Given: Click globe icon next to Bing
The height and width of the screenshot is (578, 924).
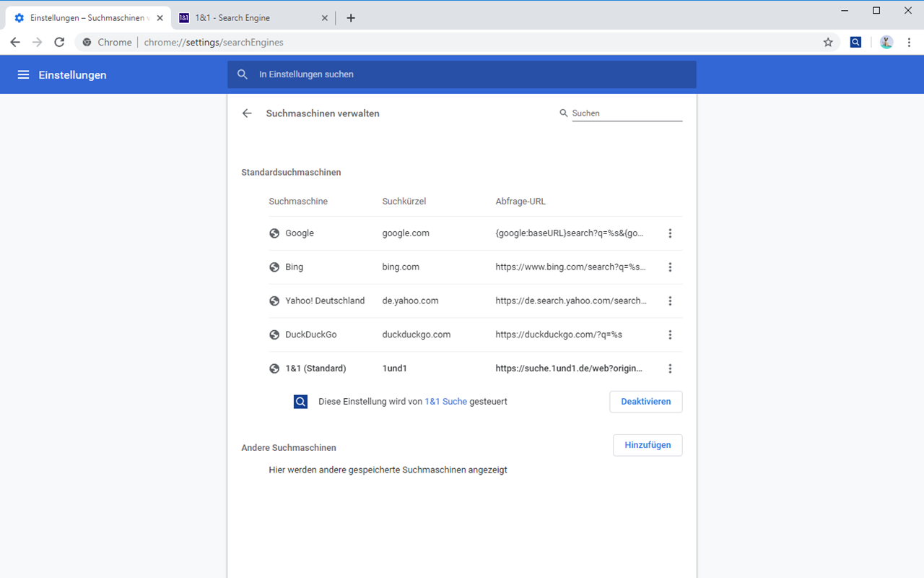Looking at the screenshot, I should [x=274, y=267].
